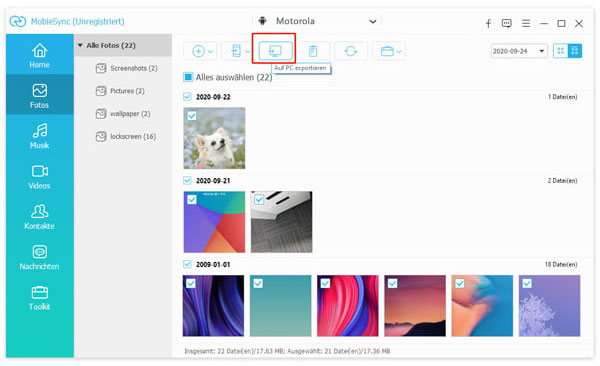The height and width of the screenshot is (366, 600).
Task: Uncheck the lavender tree wallpaper checkbox
Action: (527, 283)
